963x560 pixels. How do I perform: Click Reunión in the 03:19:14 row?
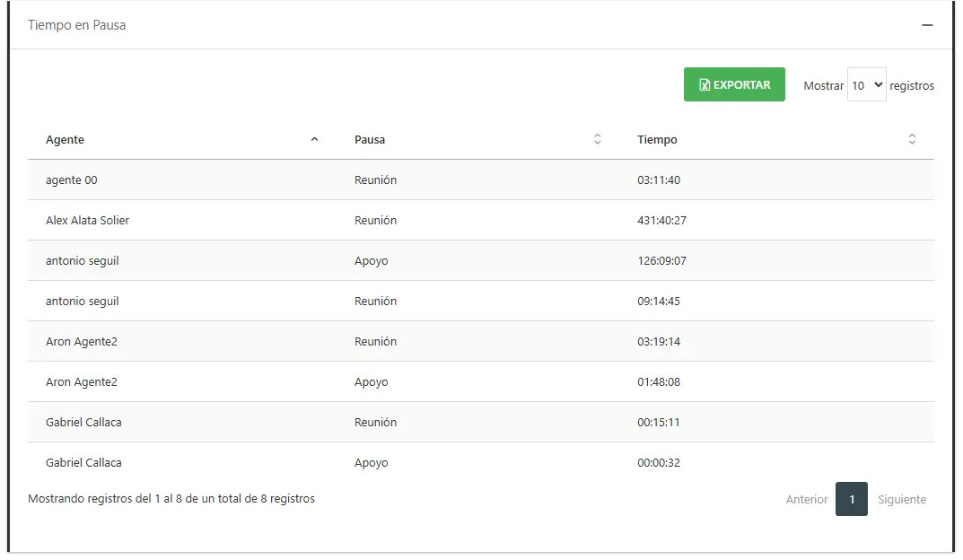tap(375, 341)
